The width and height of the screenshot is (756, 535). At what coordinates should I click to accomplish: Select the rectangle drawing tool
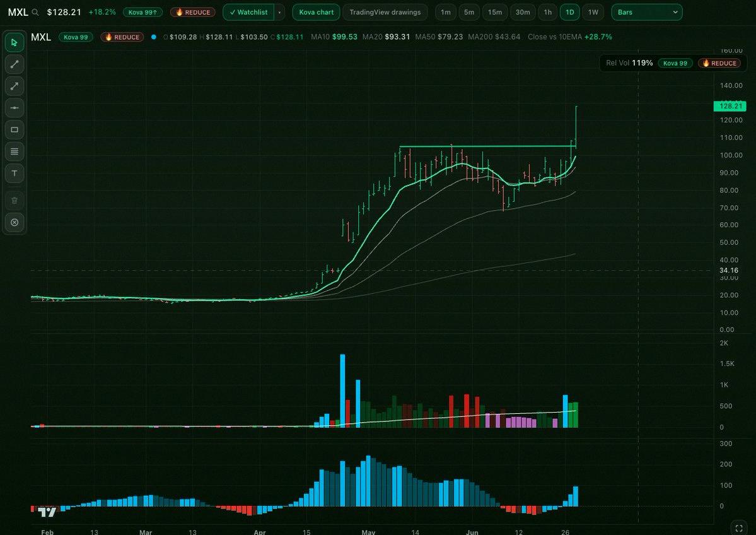(15, 130)
